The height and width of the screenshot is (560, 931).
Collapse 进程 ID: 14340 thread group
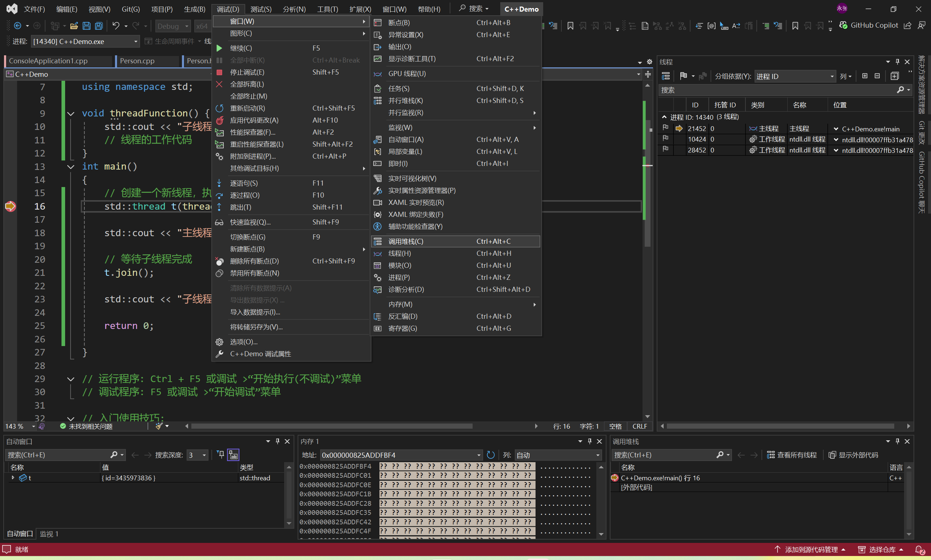click(x=664, y=118)
